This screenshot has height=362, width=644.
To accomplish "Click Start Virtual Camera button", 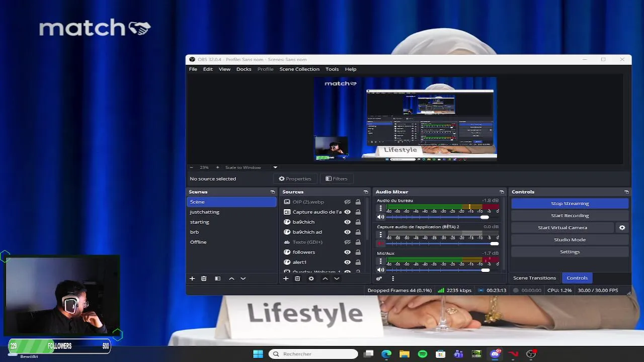I will [562, 228].
